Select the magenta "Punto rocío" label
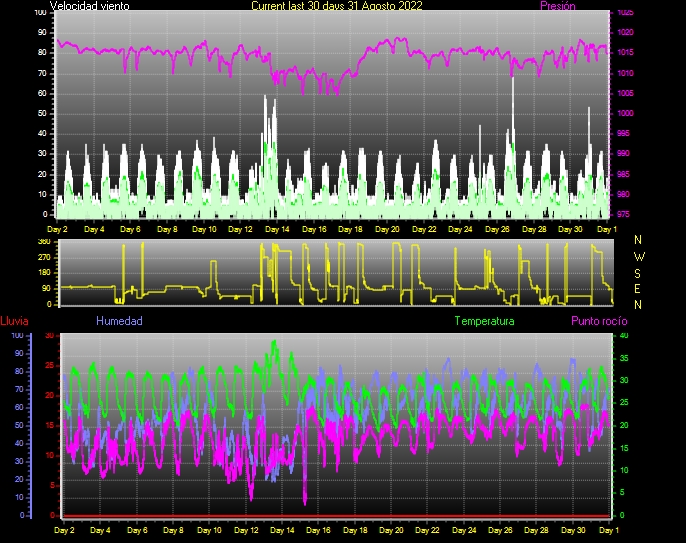 click(599, 321)
